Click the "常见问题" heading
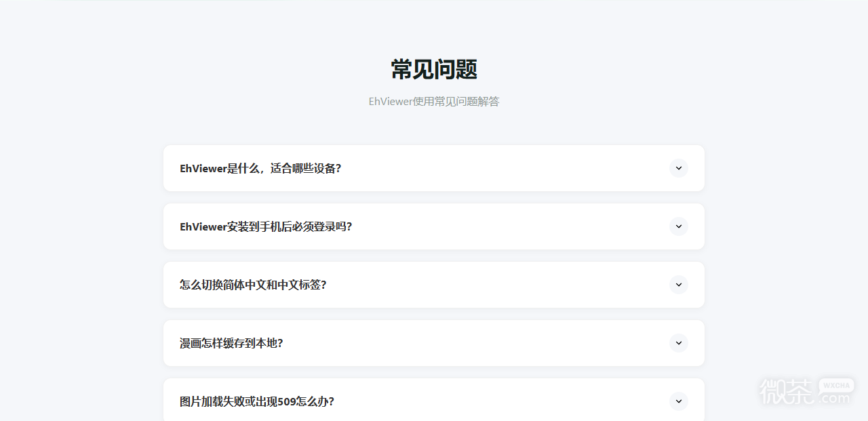The image size is (868, 421). point(434,70)
